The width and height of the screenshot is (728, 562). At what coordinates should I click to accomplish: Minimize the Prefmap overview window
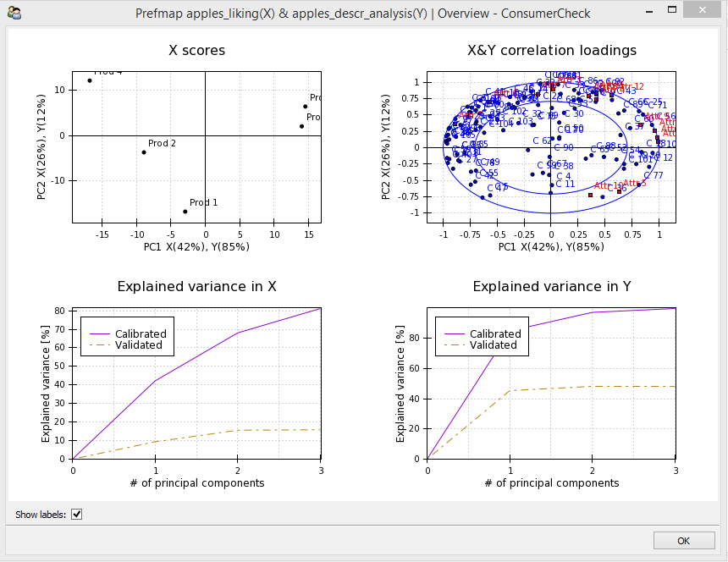(649, 11)
